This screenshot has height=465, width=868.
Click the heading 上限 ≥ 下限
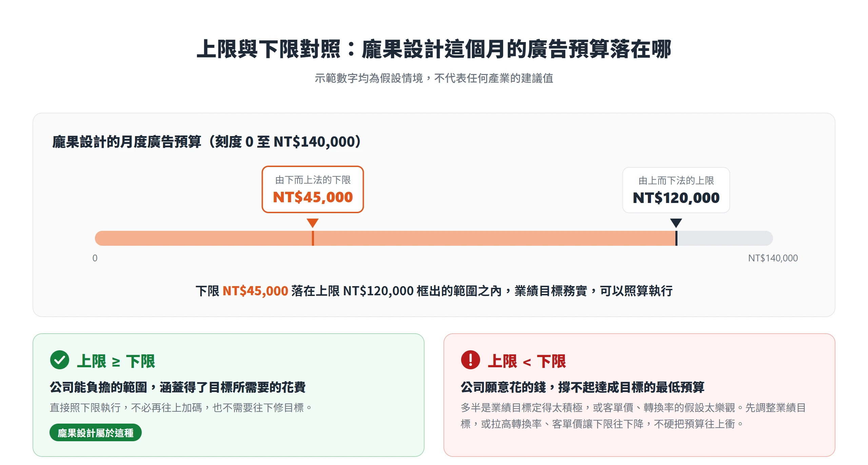(116, 361)
